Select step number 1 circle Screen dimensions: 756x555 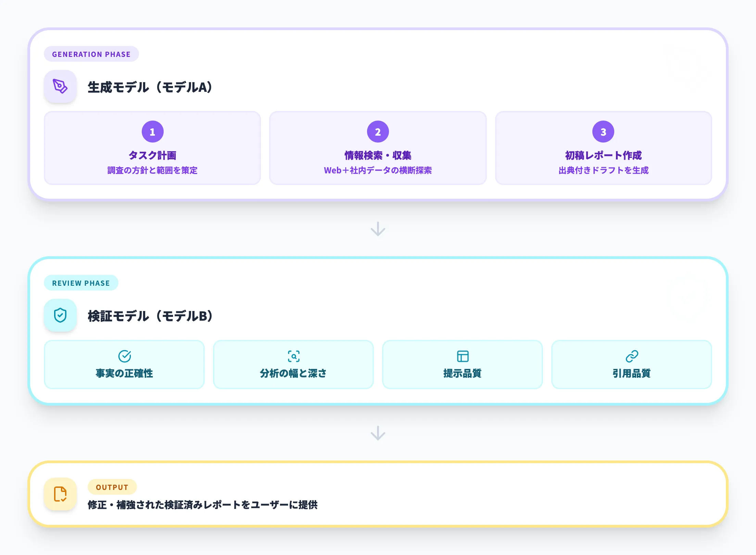(152, 131)
